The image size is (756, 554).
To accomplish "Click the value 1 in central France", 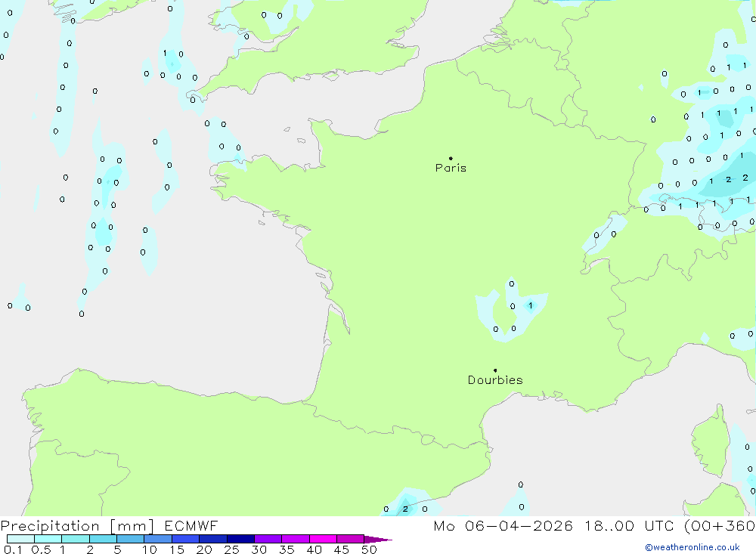I will 531,305.
